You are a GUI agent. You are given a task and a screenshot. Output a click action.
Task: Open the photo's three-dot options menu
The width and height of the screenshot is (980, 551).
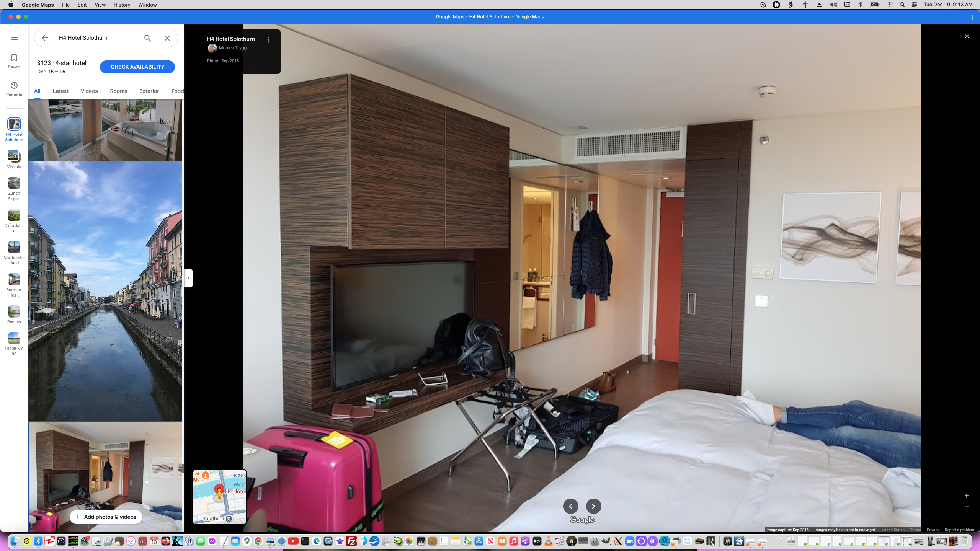pos(268,40)
